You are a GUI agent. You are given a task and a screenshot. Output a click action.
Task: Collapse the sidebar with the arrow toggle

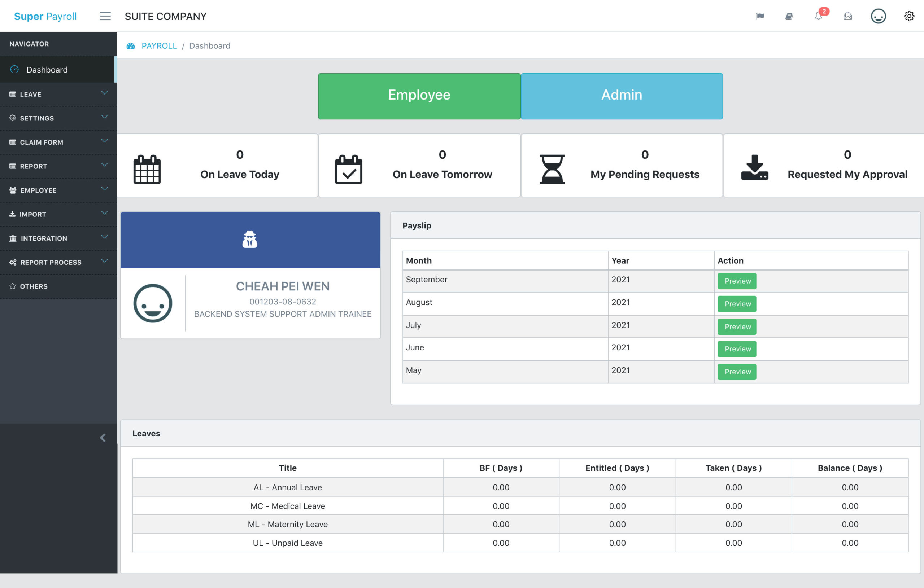click(103, 437)
